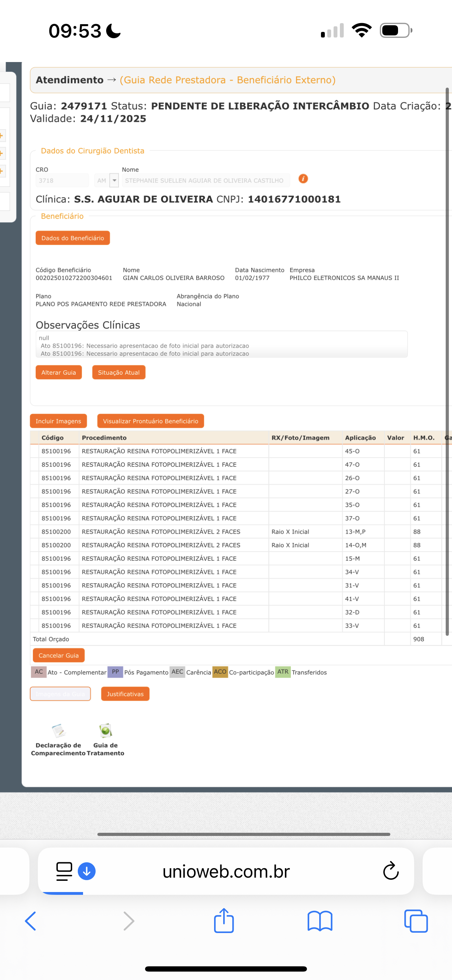Open the reader page menu icon

64,871
